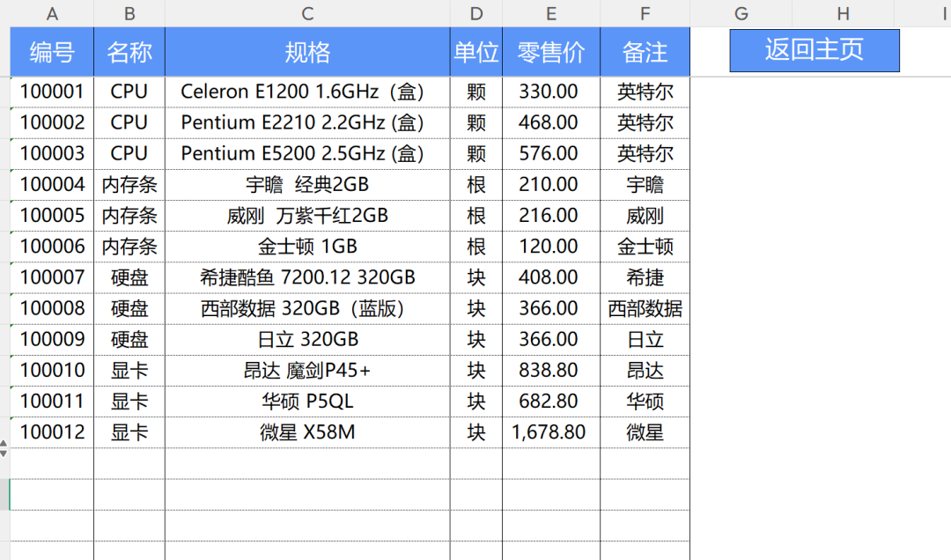Click the 单位 header cell
This screenshot has height=560, width=951.
[476, 52]
